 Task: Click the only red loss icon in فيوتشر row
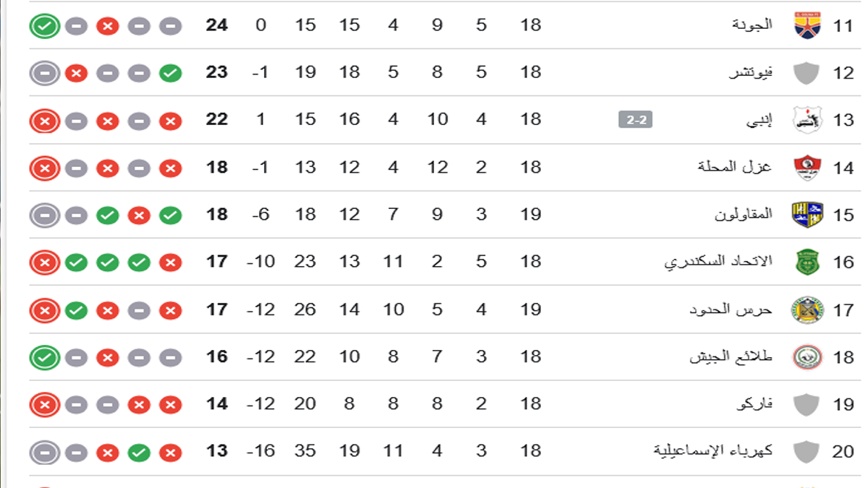point(76,73)
